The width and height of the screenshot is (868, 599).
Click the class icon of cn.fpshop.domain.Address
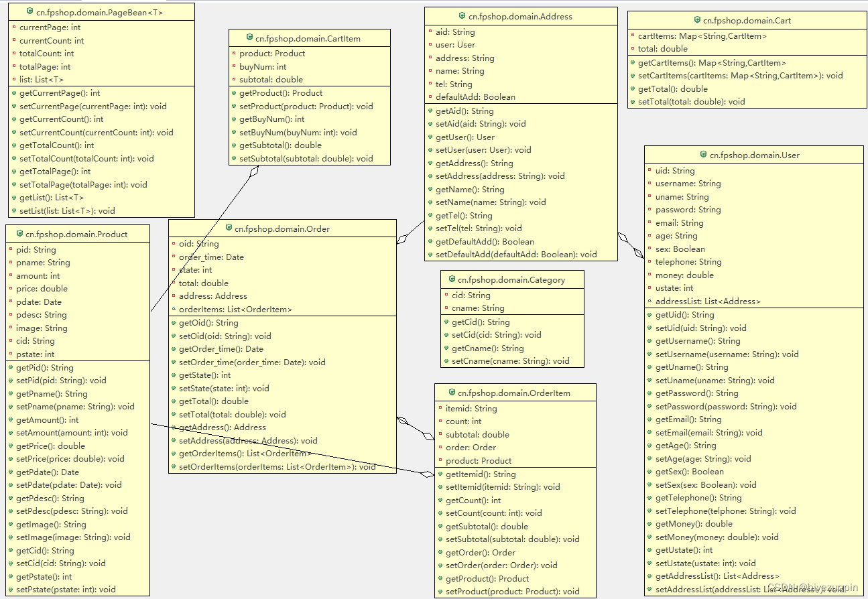pos(462,16)
